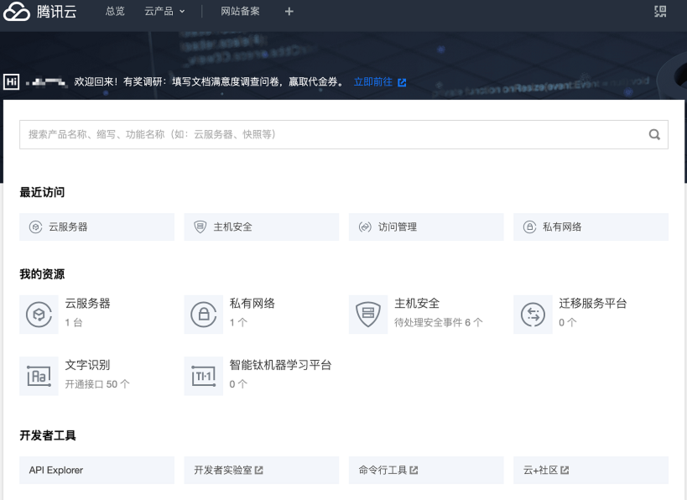Click the Tencent Cloud logo
This screenshot has width=687, height=500.
[x=40, y=11]
